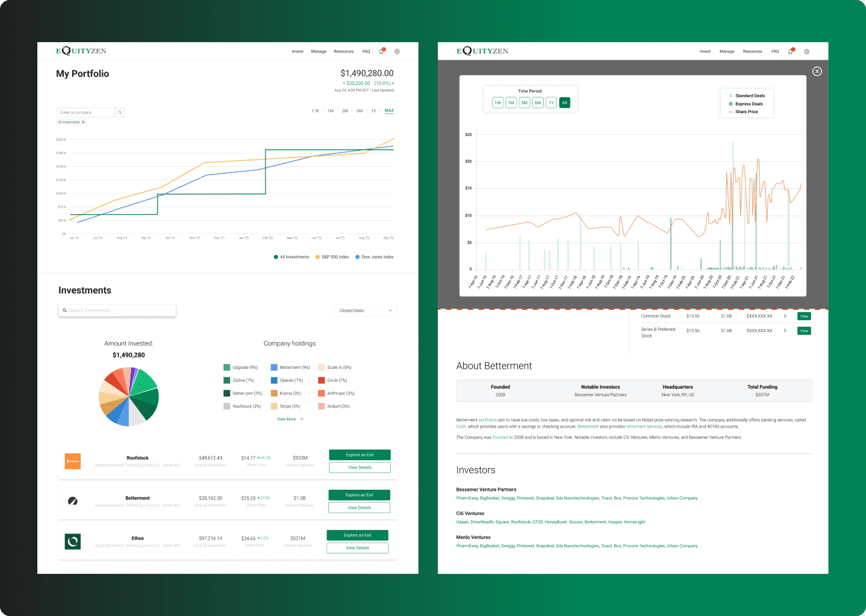Click the EquityZen logo on the portfolio page
Viewport: 866px width, 616px height.
81,51
